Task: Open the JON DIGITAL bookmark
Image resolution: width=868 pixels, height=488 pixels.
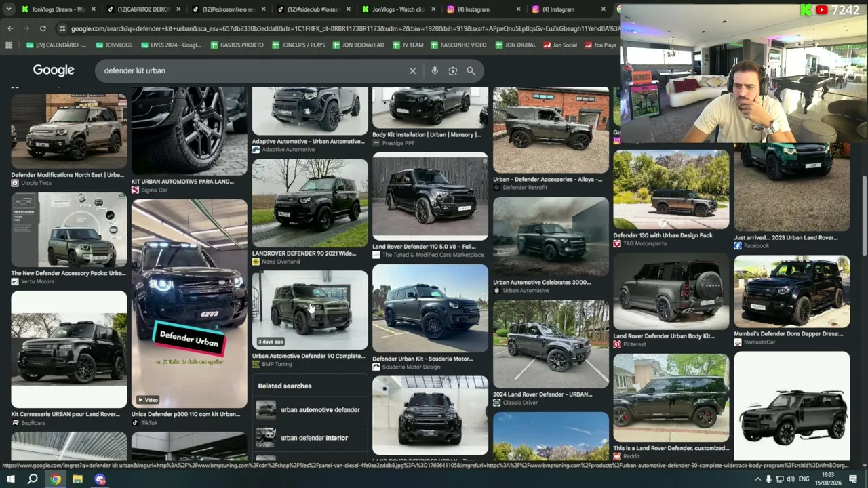Action: 515,45
